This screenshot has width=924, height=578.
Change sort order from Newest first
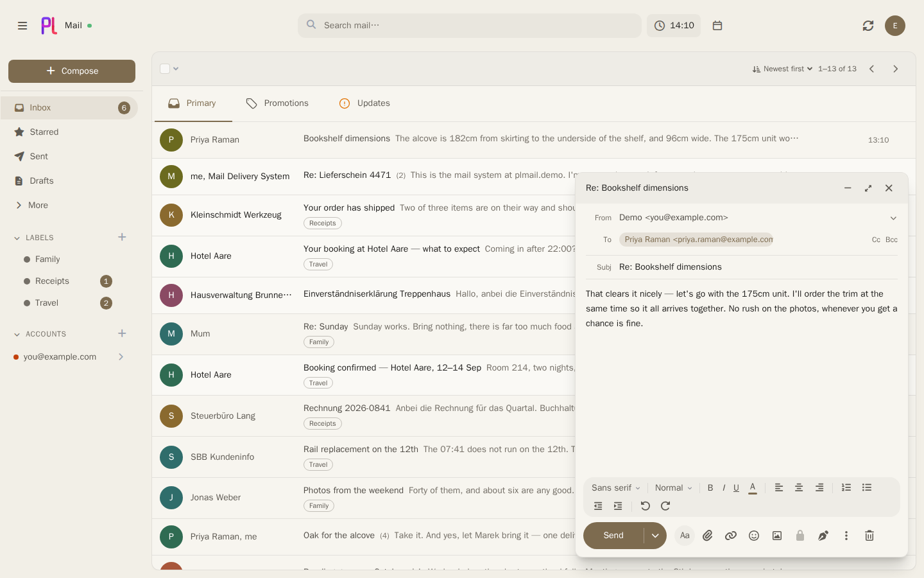tap(783, 69)
